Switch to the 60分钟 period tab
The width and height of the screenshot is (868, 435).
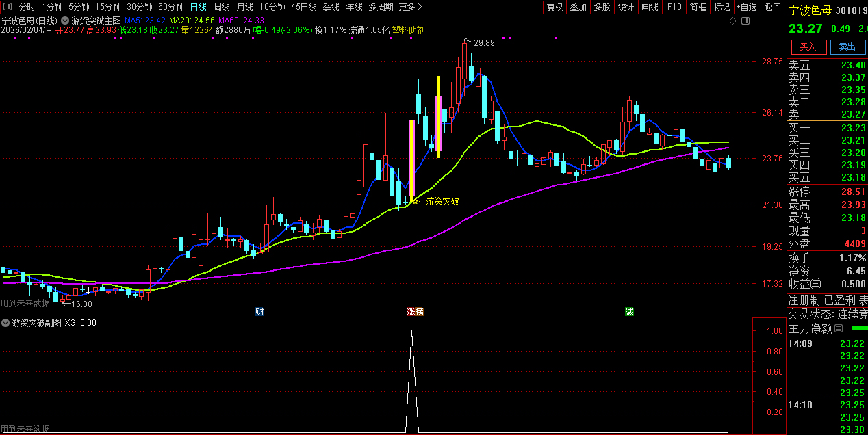[170, 7]
